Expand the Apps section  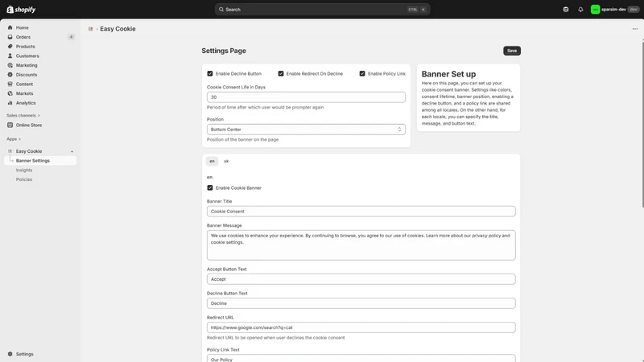(14, 138)
